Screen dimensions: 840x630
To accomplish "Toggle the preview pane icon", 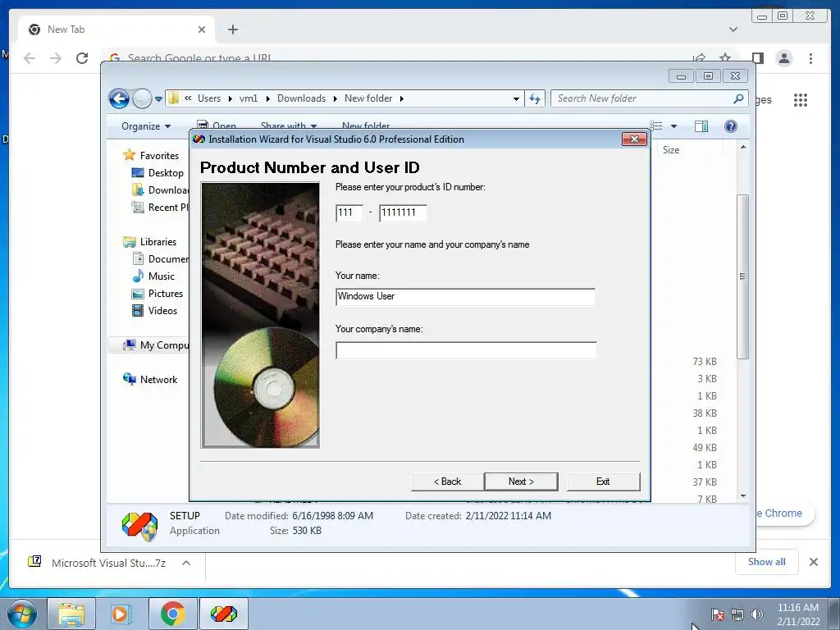I will click(701, 126).
